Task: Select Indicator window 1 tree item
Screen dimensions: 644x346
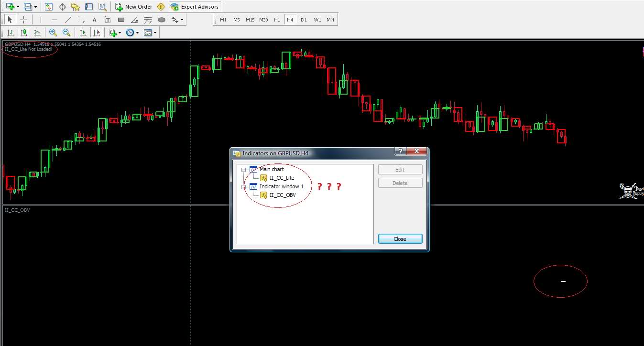Action: point(282,186)
